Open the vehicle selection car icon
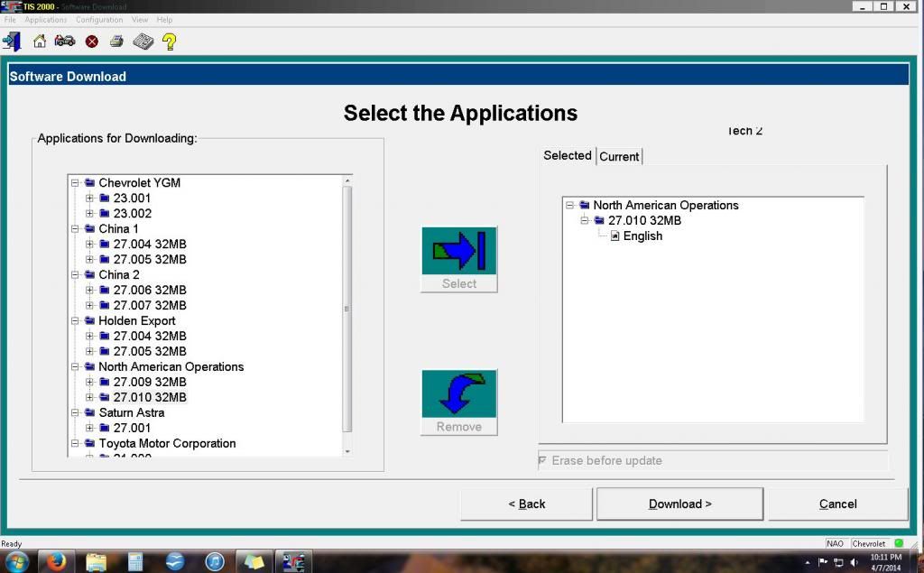The width and height of the screenshot is (924, 573). click(x=65, y=41)
